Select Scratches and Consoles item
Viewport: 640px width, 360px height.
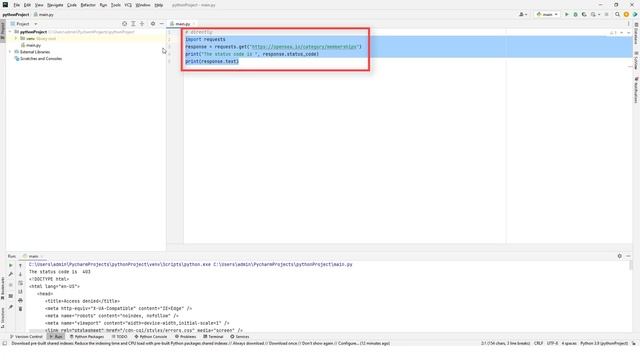pyautogui.click(x=41, y=59)
